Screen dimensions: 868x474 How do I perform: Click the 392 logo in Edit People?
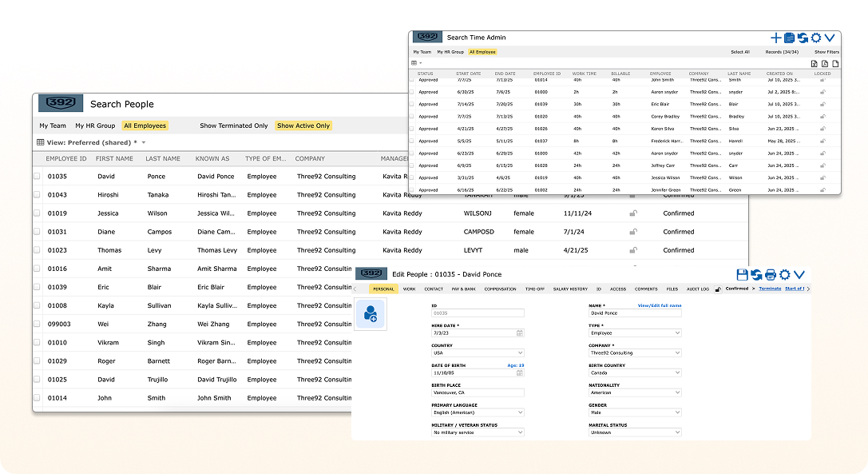(371, 274)
